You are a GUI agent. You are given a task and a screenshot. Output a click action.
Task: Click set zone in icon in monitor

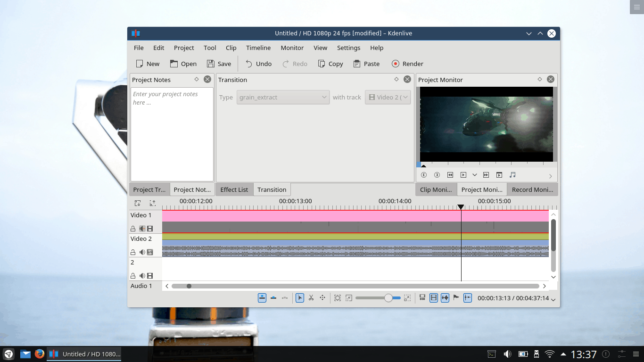point(424,175)
